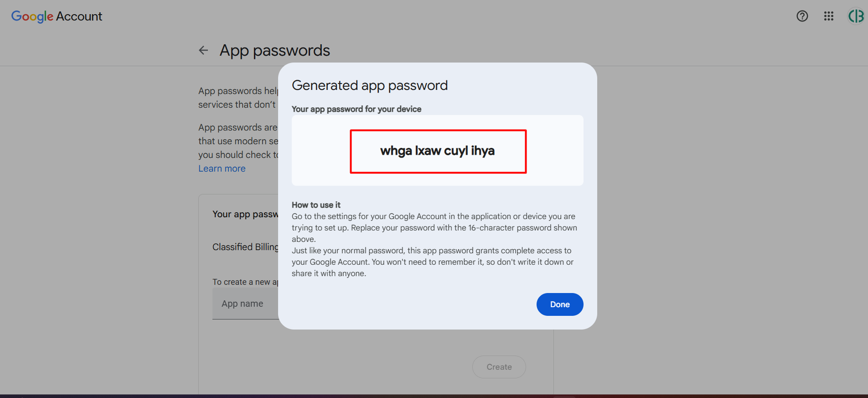This screenshot has width=868, height=398.
Task: Click the 'Go to the settings' instruction paragraph
Action: pos(433,227)
